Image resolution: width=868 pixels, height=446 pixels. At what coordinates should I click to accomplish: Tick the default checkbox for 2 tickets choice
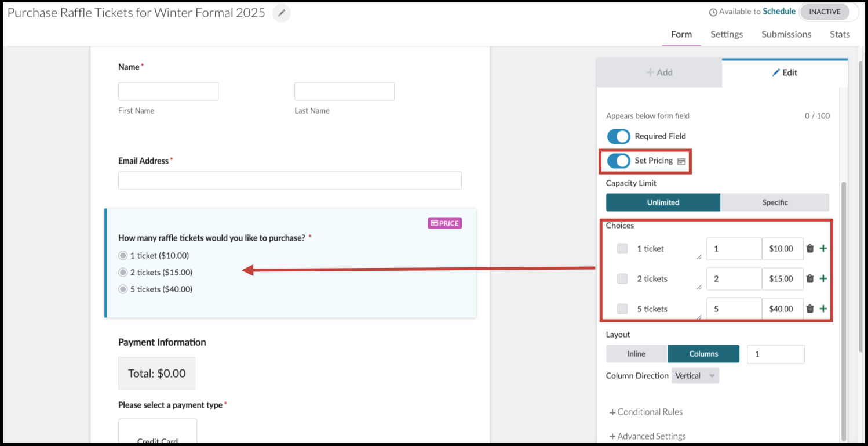pos(622,278)
